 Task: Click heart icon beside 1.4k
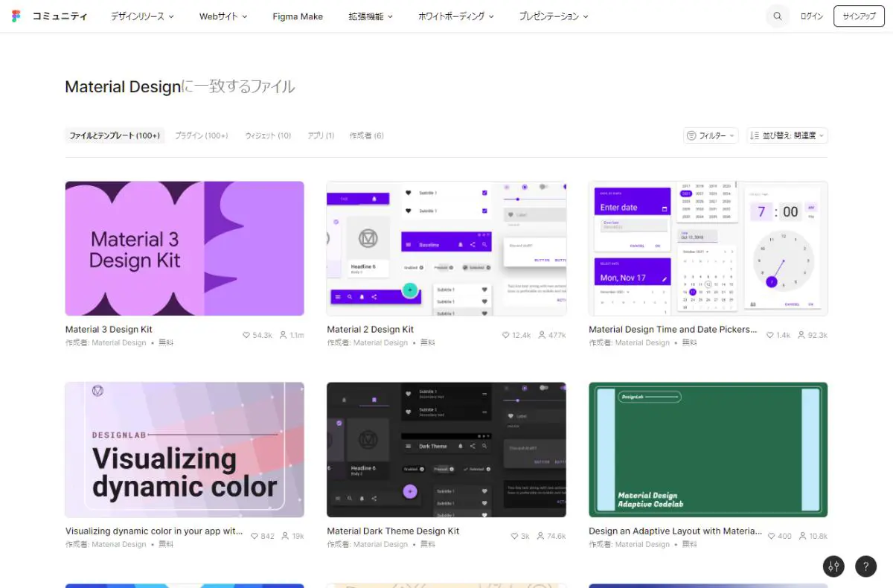(770, 336)
